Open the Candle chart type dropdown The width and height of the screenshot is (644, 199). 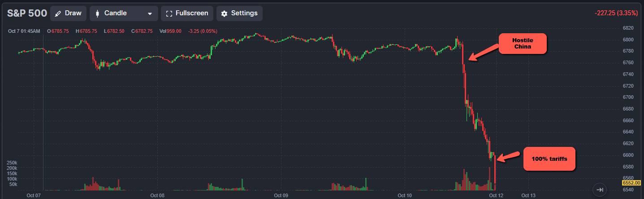(124, 13)
